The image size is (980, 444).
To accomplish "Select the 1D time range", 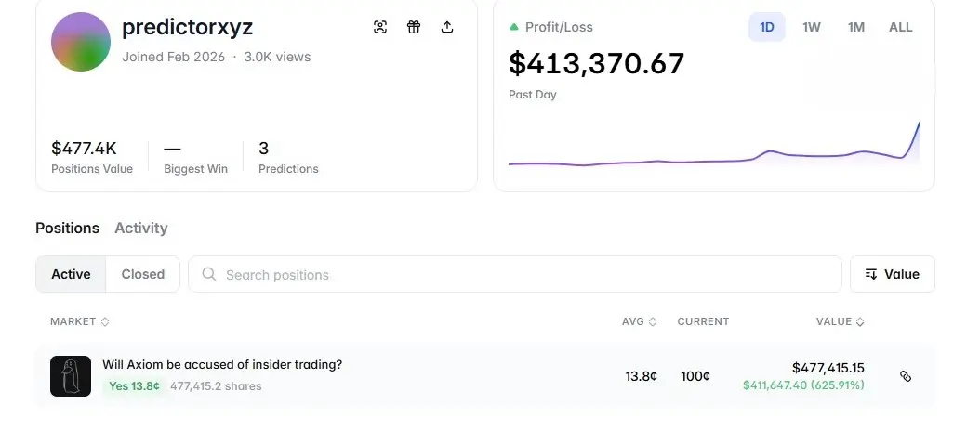I will (x=767, y=27).
